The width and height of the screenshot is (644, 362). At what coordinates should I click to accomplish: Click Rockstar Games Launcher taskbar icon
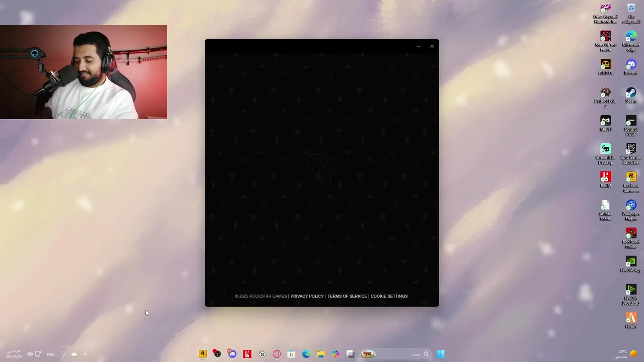tap(203, 354)
